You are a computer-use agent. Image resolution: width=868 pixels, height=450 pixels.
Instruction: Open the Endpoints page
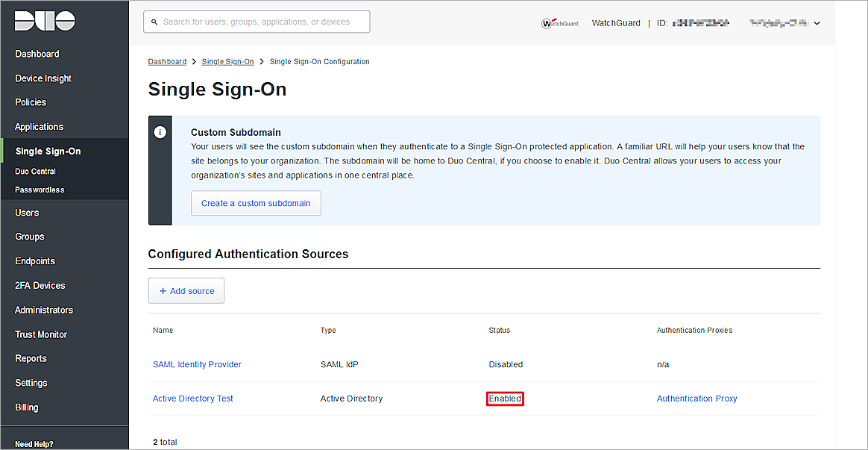(35, 260)
